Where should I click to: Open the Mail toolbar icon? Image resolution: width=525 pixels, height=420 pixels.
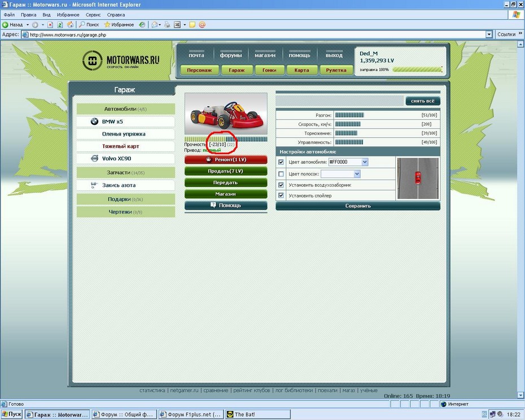pos(154,25)
